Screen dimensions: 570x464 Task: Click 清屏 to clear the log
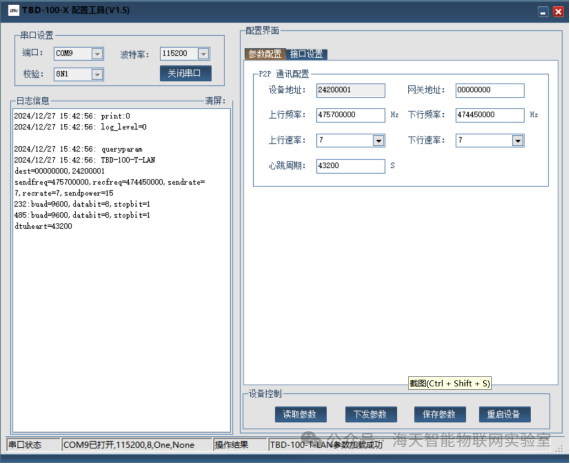pos(215,101)
